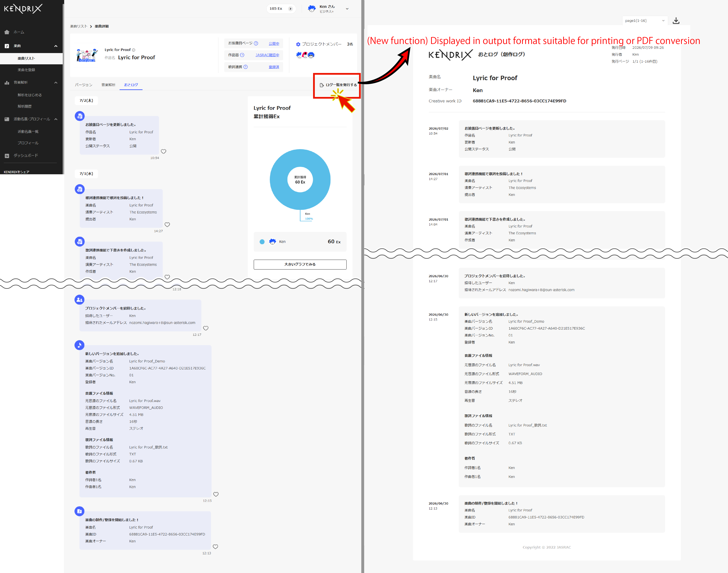Click the 3名 member count text

click(x=350, y=44)
